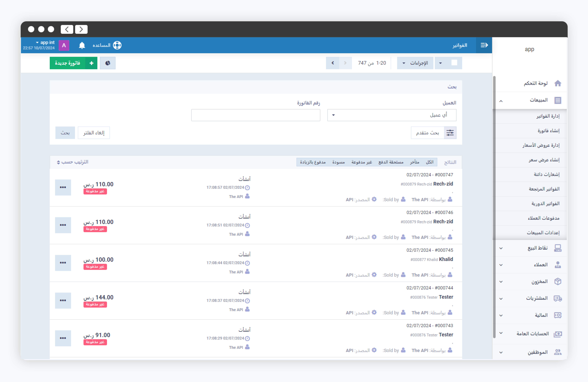The image size is (588, 382).
Task: Click the فاتورة جديدة new invoice button
Action: (x=73, y=63)
